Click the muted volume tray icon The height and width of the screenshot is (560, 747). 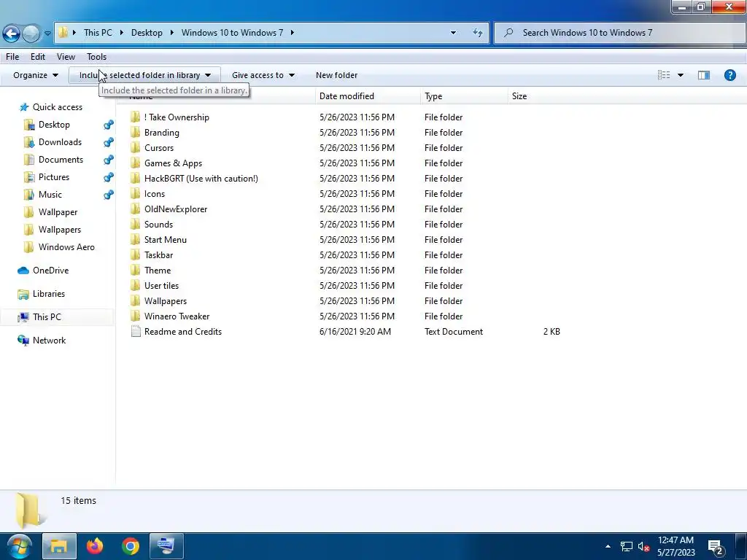point(643,547)
